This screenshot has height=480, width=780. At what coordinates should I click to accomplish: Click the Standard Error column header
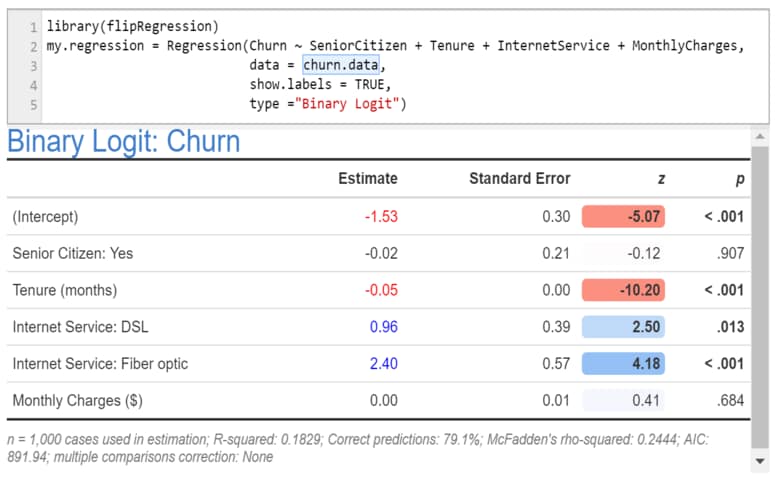click(519, 178)
